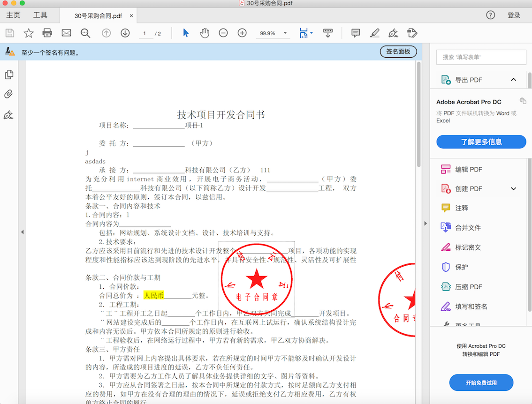Click the 登录 sign-in link

(x=514, y=15)
